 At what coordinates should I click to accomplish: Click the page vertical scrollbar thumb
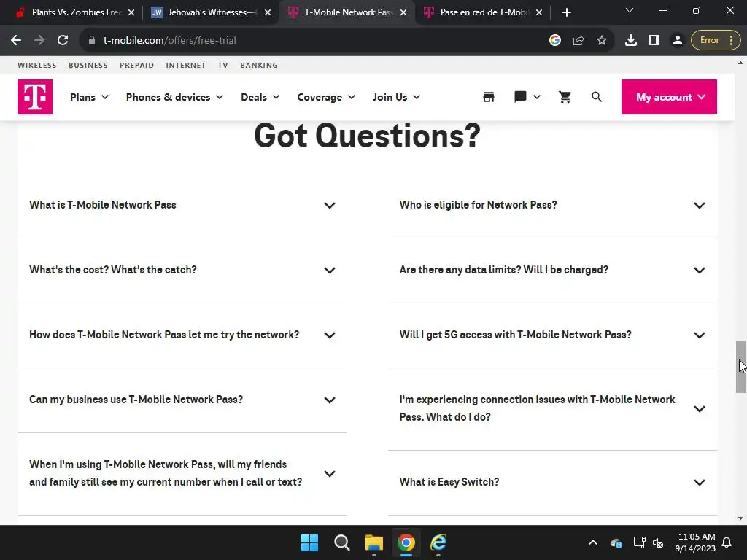tap(740, 367)
